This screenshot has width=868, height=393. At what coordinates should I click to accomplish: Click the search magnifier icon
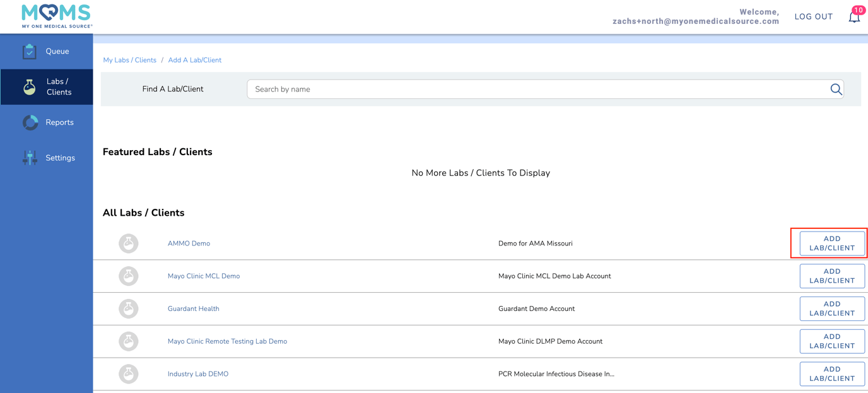point(836,90)
